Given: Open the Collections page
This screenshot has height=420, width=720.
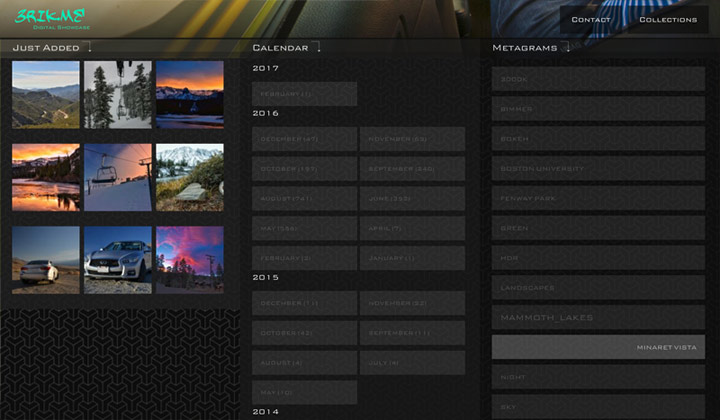Looking at the screenshot, I should point(668,20).
